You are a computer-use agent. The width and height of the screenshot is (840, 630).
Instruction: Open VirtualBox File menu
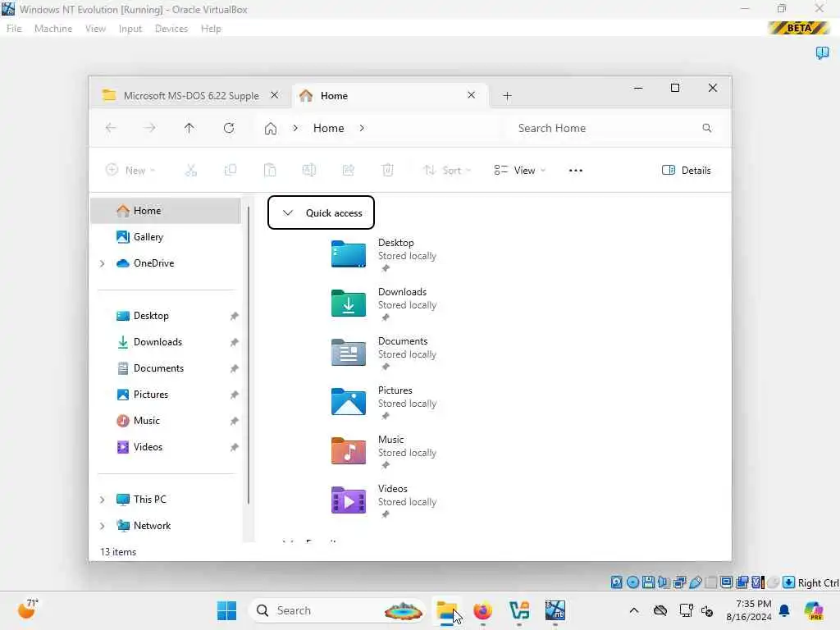pos(14,29)
